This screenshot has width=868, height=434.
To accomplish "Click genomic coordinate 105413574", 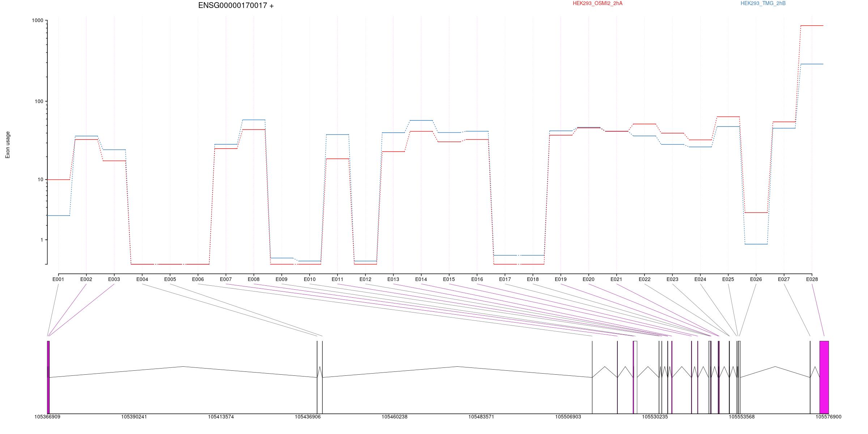I will pos(221,417).
